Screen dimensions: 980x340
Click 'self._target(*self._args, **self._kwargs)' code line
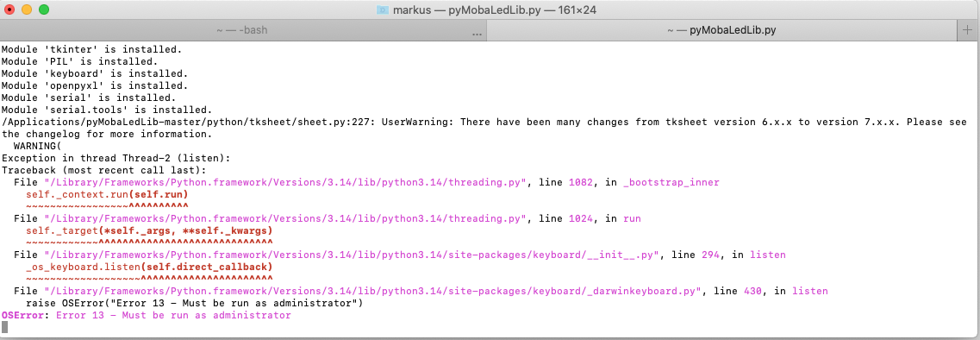pos(149,231)
